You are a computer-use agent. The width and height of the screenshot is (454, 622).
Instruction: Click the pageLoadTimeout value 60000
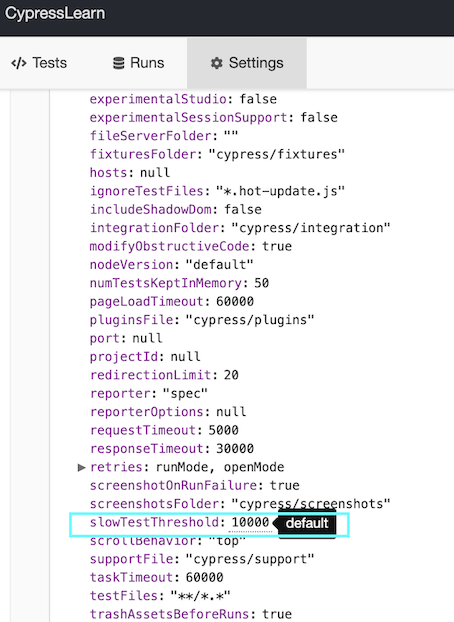235,301
